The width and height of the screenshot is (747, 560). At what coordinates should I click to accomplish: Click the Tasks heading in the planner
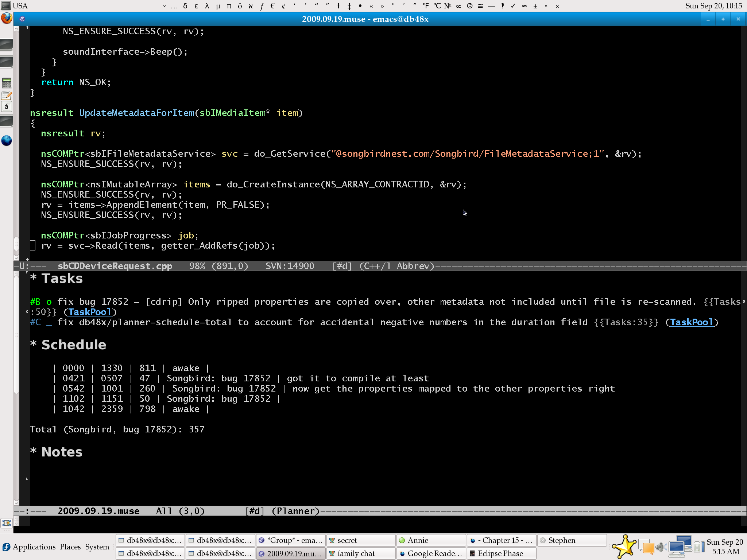tap(62, 279)
